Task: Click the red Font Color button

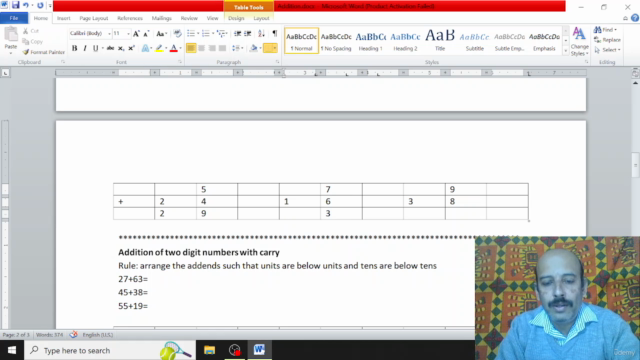Action: [173, 48]
